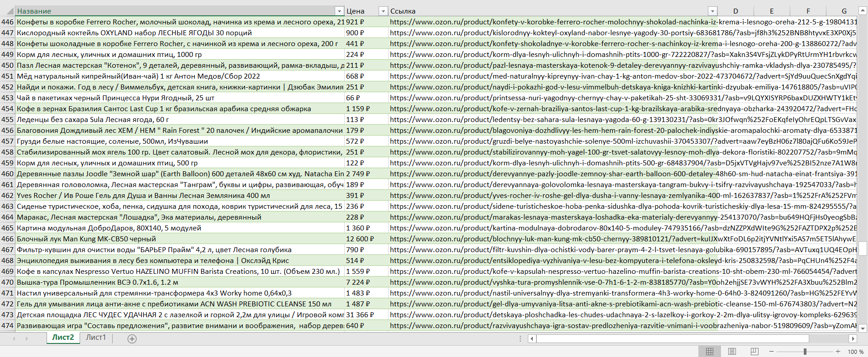Select Картина модульная ДоброДаров cell
This screenshot has height=357, width=868.
coord(180,228)
